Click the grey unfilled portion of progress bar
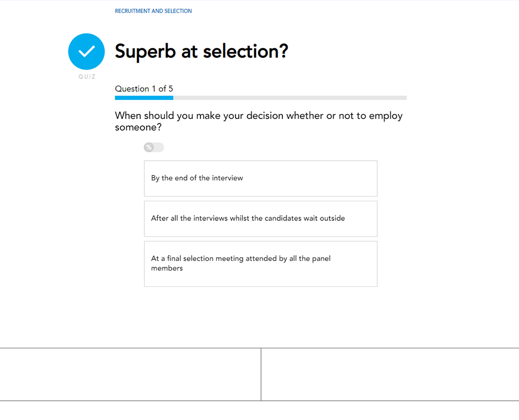Viewport: 519px width, 420px height. point(290,97)
